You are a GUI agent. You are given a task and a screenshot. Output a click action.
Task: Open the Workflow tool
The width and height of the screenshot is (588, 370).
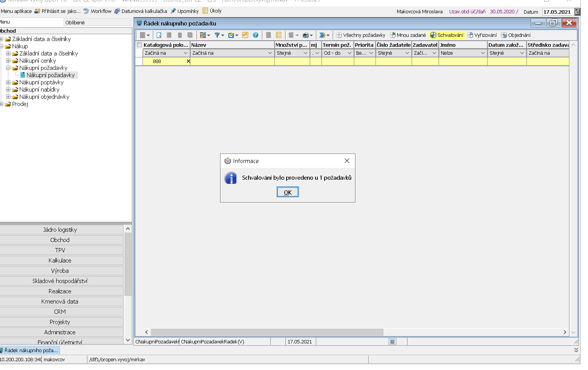click(x=98, y=11)
